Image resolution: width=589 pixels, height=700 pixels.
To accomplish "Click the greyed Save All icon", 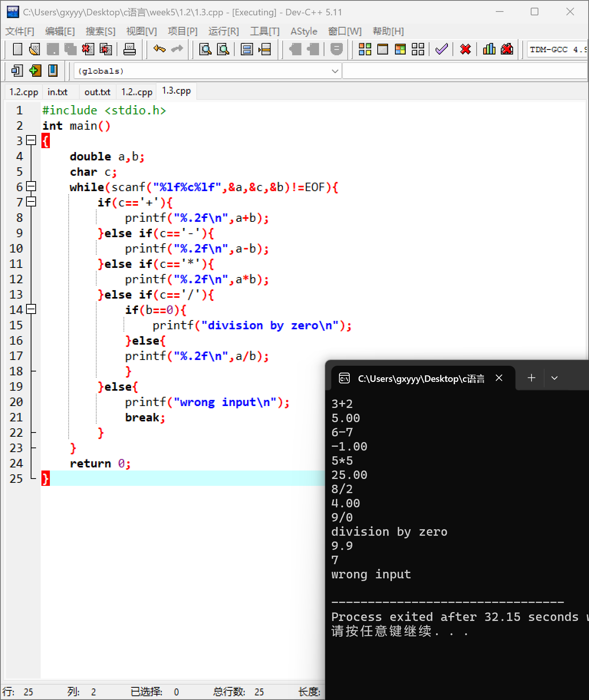I will pos(70,49).
